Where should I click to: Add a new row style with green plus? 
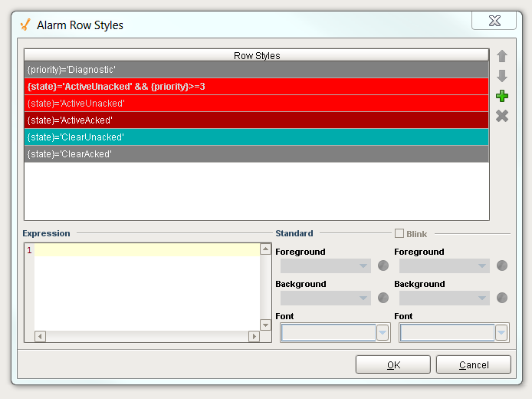click(x=502, y=96)
